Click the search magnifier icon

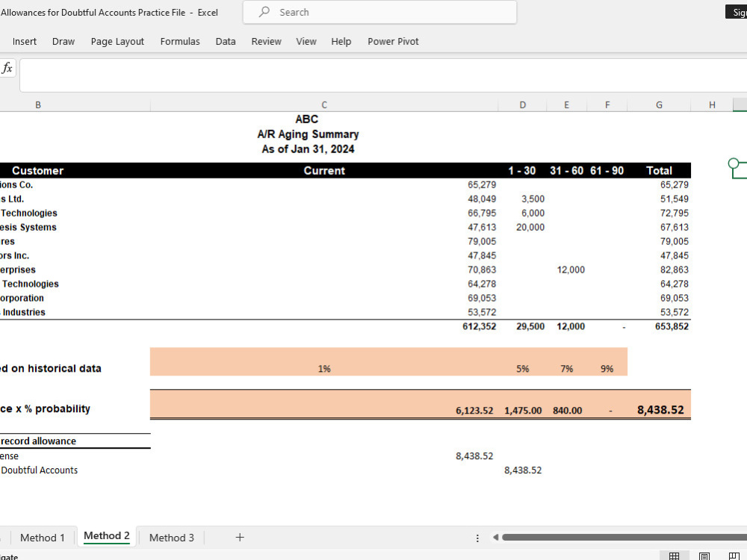[x=264, y=12]
